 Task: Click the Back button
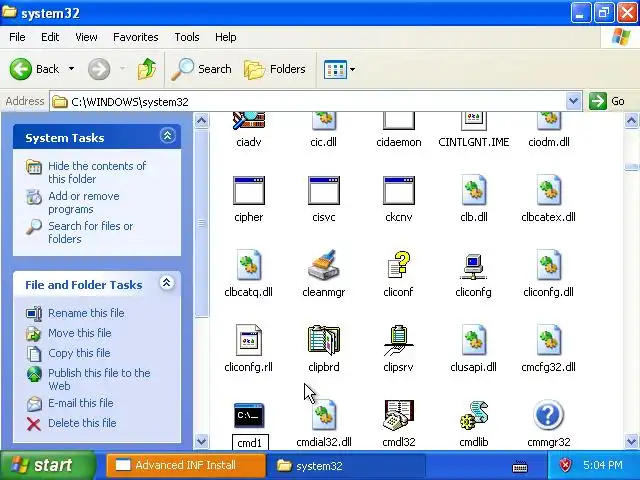(34, 69)
